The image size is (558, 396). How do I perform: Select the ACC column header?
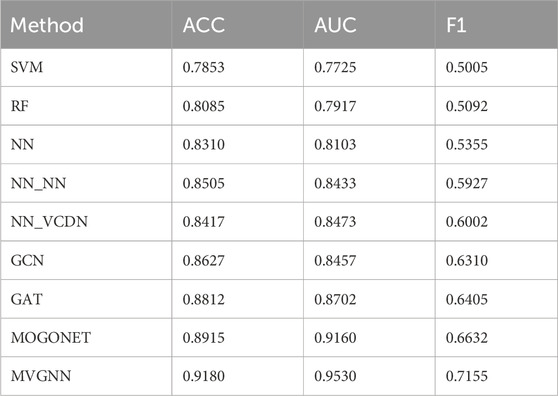204,25
